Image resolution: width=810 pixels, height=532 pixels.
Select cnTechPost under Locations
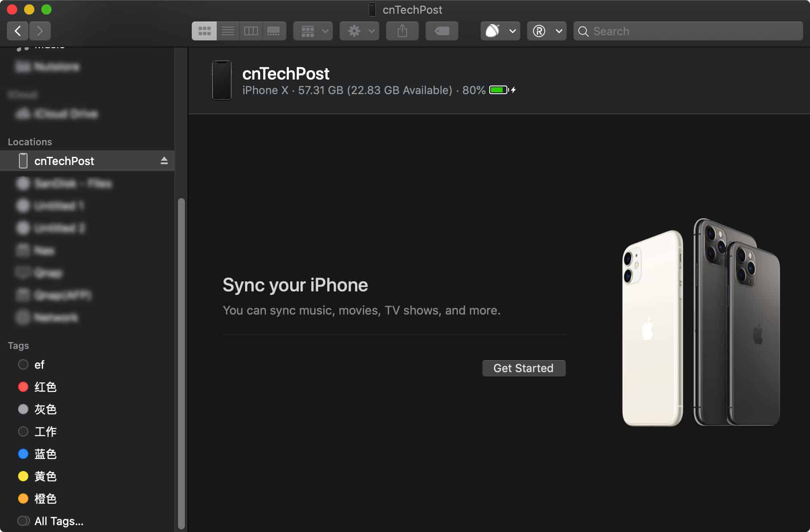[x=64, y=161]
